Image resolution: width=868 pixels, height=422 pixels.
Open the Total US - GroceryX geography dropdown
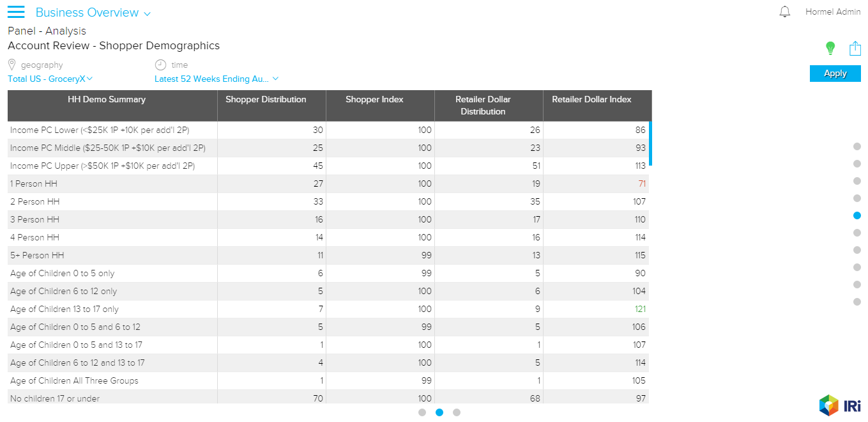tap(50, 79)
